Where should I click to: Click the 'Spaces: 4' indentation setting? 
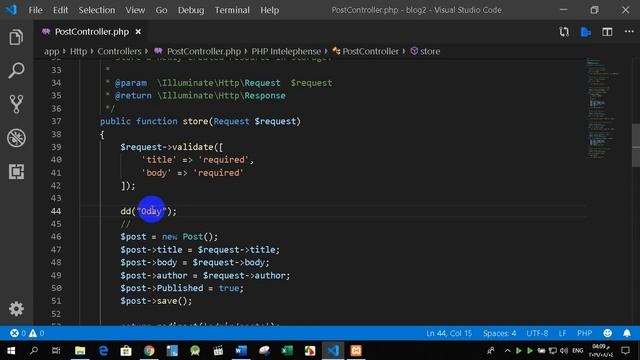coord(499,333)
